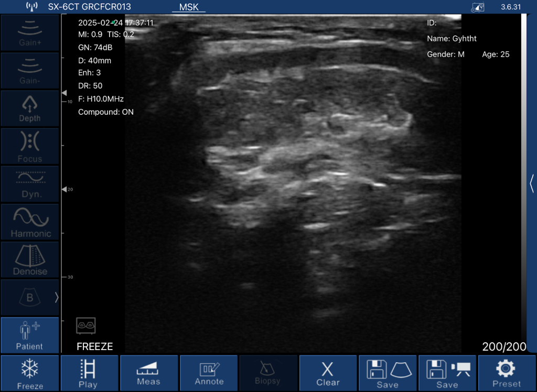Click the MI: 0.9 index readout
537x392 pixels.
click(x=90, y=34)
